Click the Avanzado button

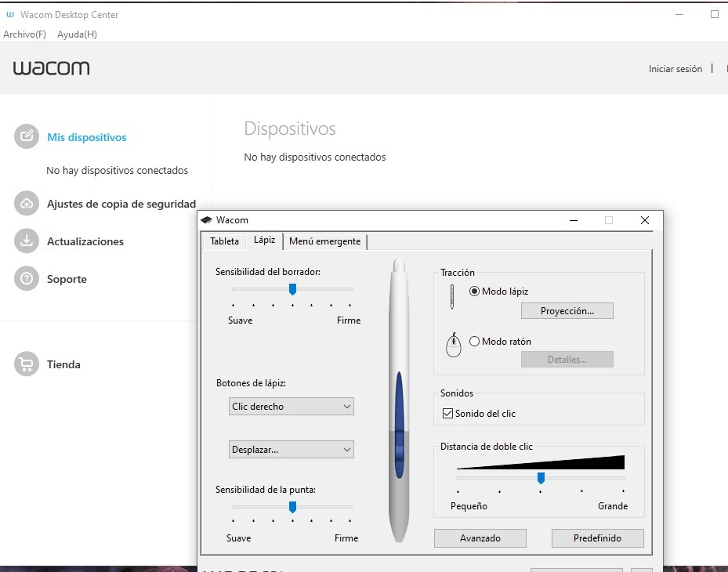pyautogui.click(x=480, y=538)
